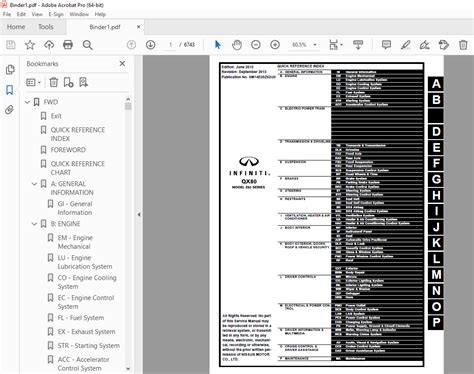Jump to section P index tab
The height and width of the screenshot is (374, 474).
pos(436,323)
